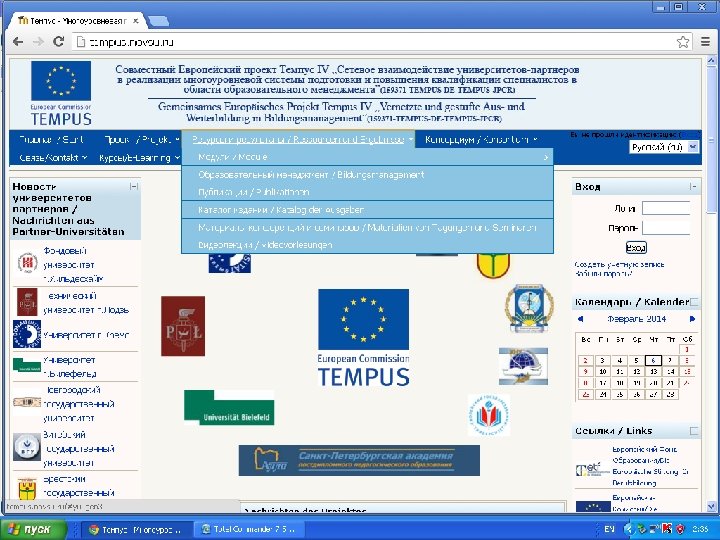Click the blue globe university emblem logo
Image resolution: width=720 pixels, height=540 pixels.
pyautogui.click(x=523, y=366)
